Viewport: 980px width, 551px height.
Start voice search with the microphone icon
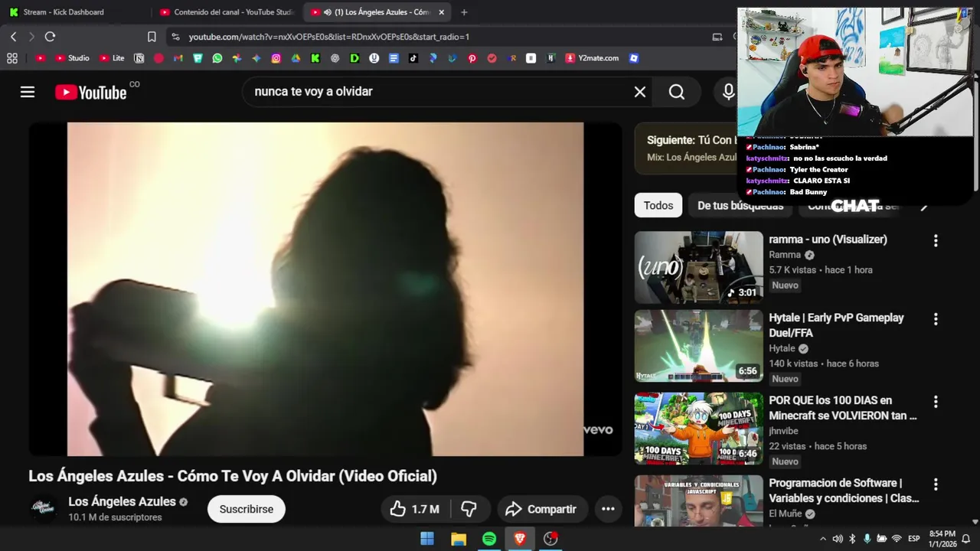728,92
